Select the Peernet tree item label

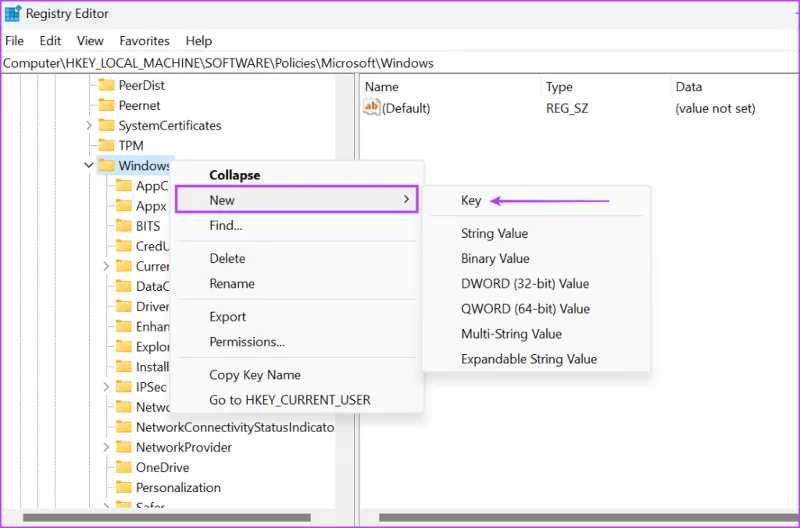139,105
